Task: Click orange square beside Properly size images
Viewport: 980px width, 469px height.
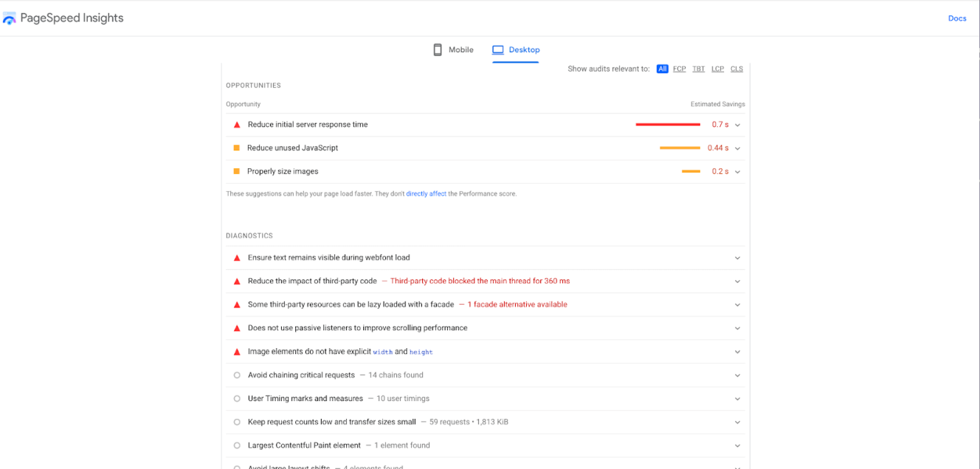Action: (x=237, y=171)
